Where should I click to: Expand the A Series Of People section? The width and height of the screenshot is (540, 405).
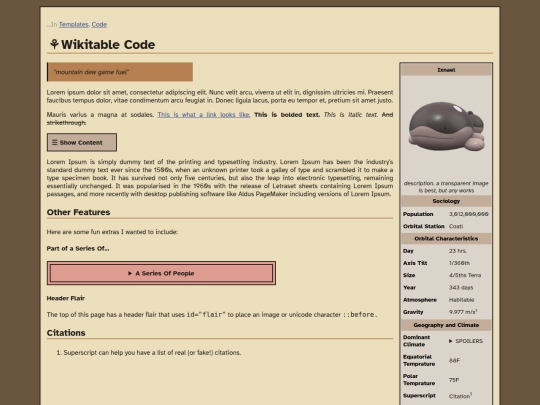tap(161, 273)
